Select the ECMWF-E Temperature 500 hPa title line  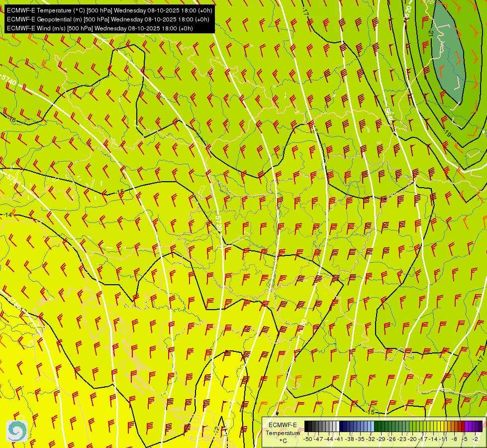[109, 10]
